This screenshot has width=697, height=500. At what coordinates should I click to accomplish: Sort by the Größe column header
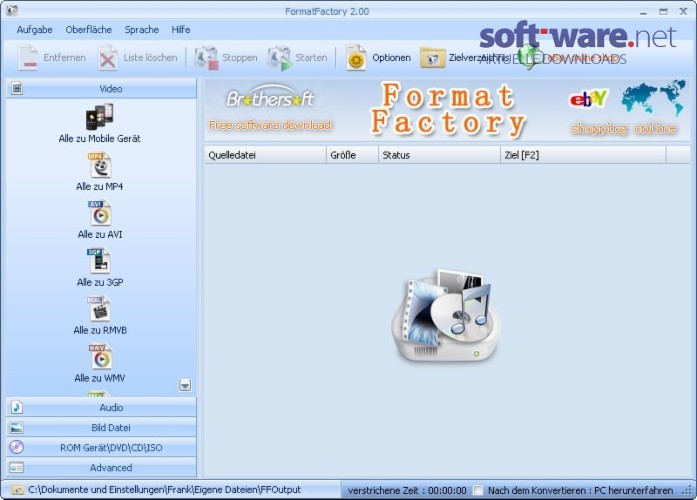(x=352, y=155)
